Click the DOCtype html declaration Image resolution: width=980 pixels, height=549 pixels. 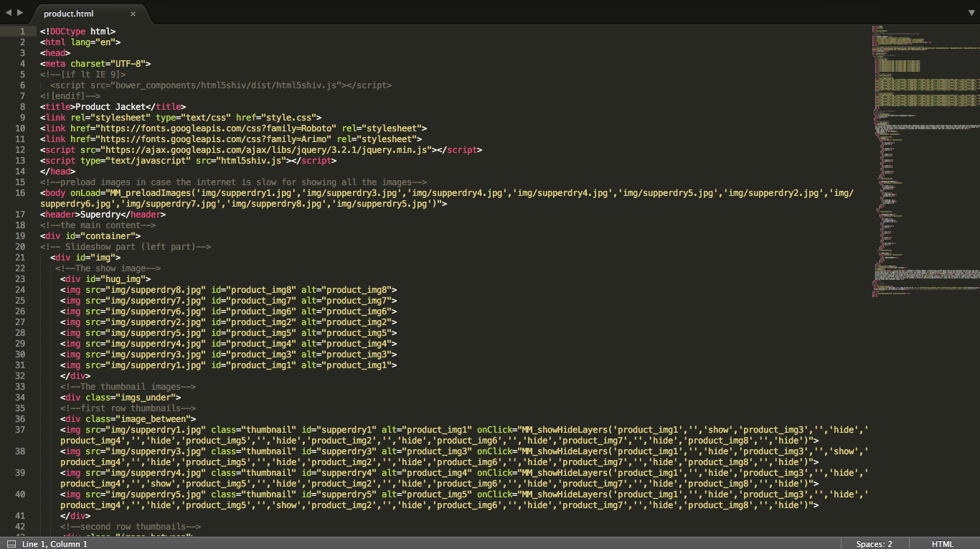coord(77,32)
